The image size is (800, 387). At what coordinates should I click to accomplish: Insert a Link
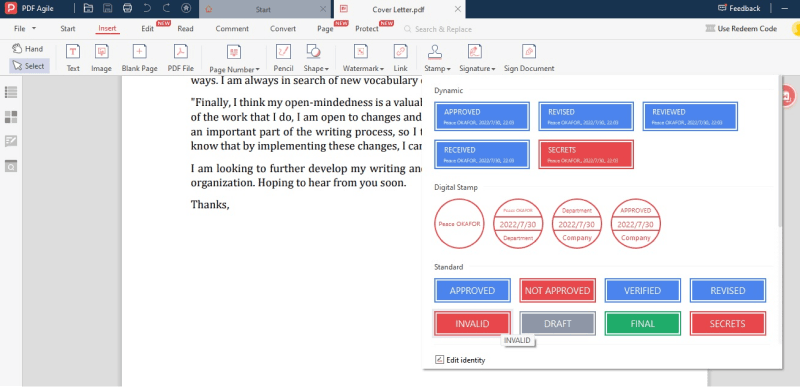(401, 57)
